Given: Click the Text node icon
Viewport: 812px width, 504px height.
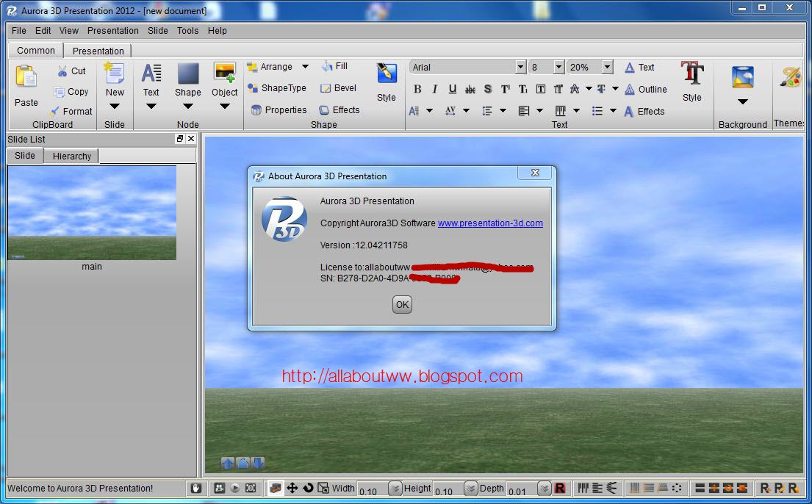Looking at the screenshot, I should [x=151, y=73].
